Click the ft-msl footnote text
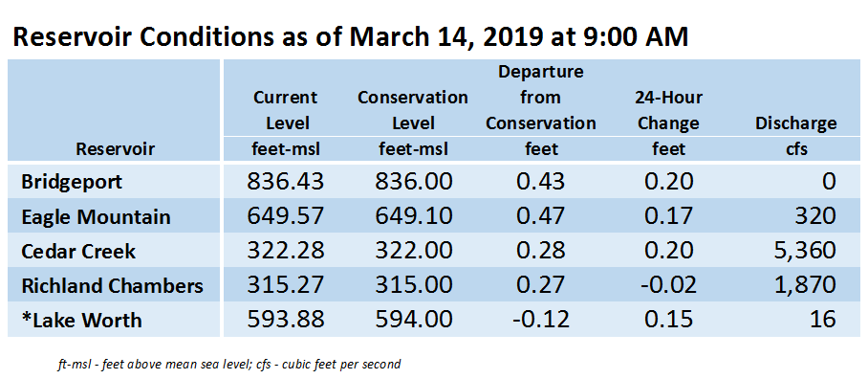 click(x=229, y=365)
